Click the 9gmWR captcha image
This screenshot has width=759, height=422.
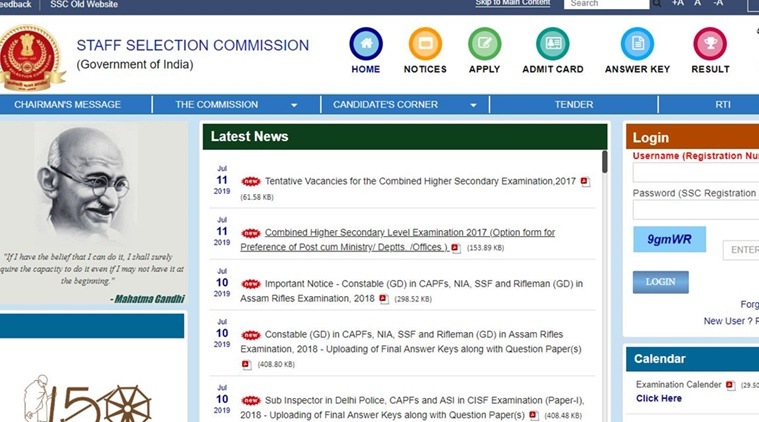tap(669, 239)
